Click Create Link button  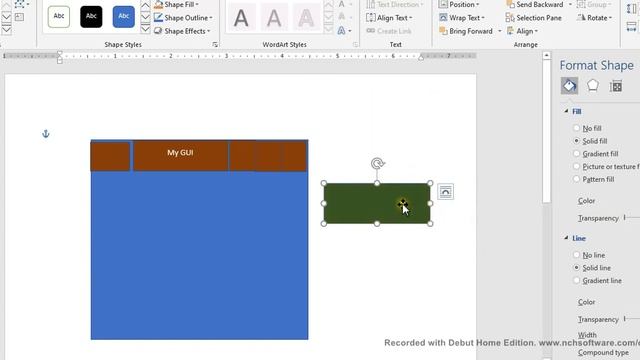[389, 31]
